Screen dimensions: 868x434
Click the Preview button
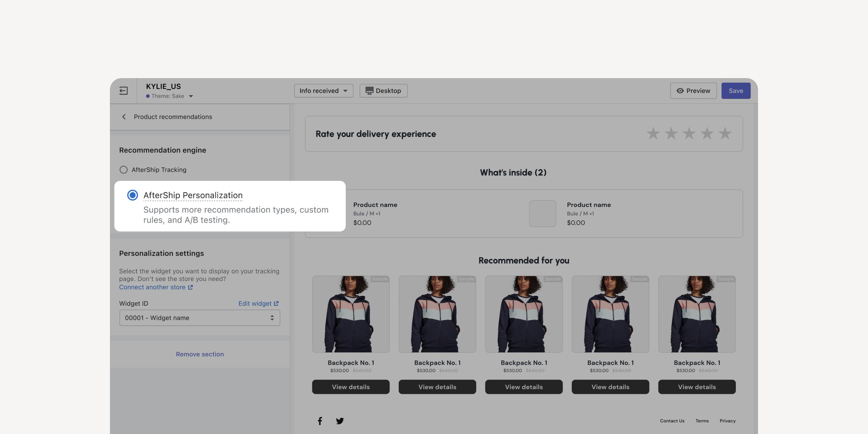coord(694,91)
